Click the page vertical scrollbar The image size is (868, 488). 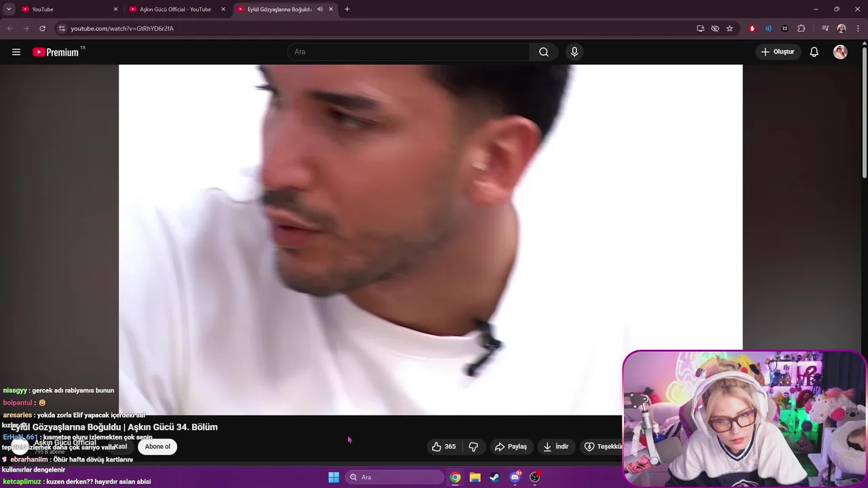point(864,112)
